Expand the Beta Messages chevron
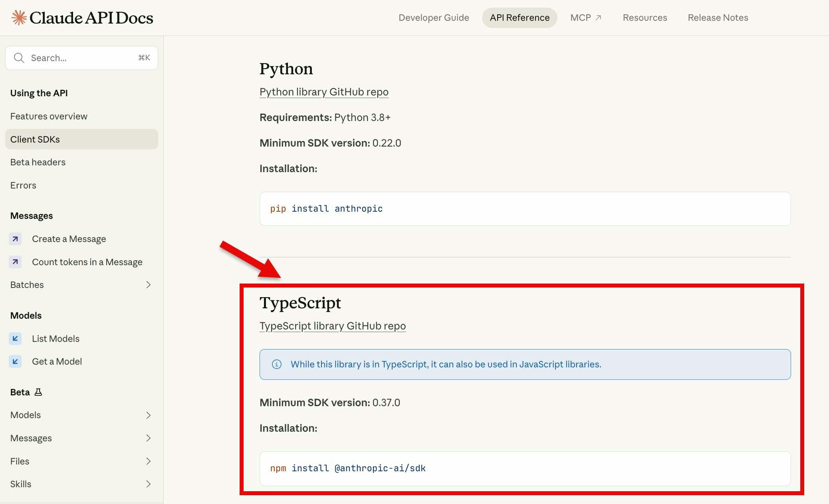 (148, 438)
